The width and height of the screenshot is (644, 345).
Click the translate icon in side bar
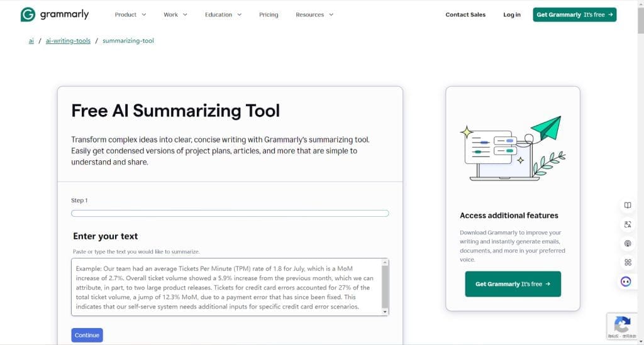pyautogui.click(x=628, y=224)
